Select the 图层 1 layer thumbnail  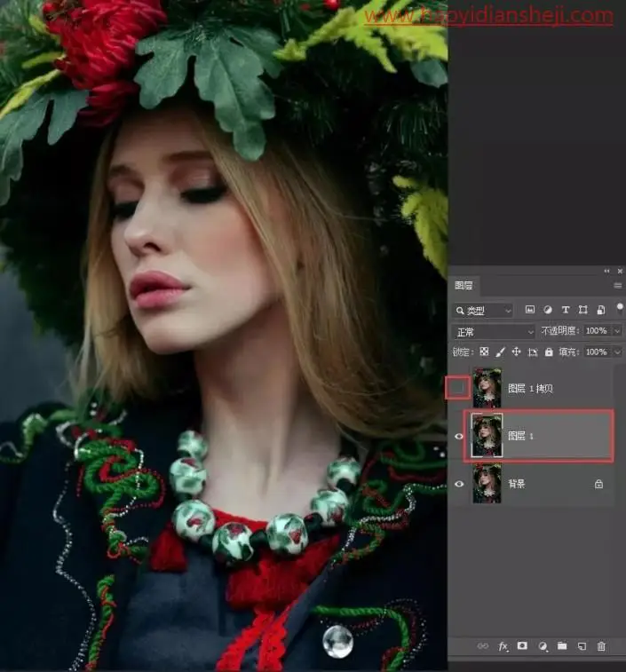coord(487,436)
